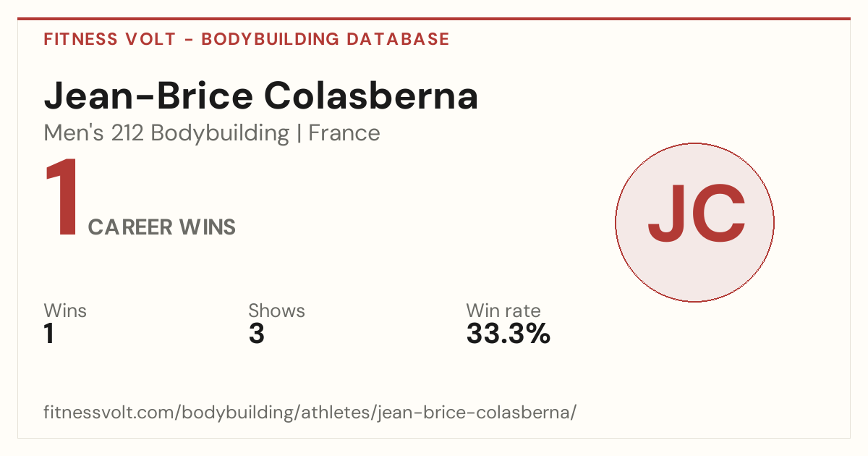The width and height of the screenshot is (868, 456).
Task: Click the JC initials inside the avatar
Action: tap(696, 214)
